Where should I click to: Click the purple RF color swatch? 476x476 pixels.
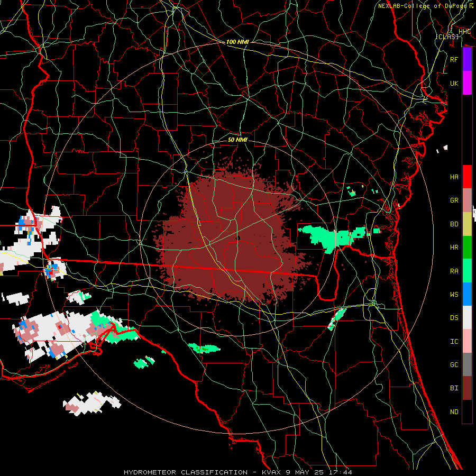[467, 59]
